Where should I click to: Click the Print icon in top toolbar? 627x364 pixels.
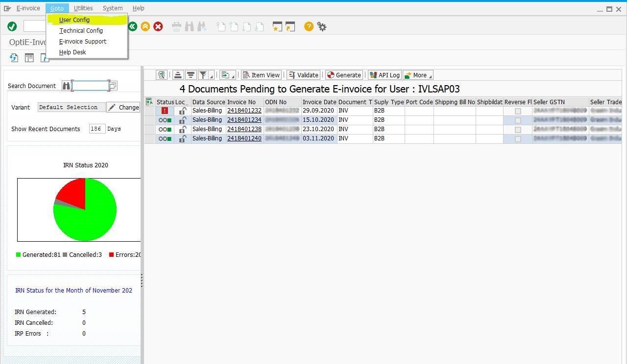[177, 26]
